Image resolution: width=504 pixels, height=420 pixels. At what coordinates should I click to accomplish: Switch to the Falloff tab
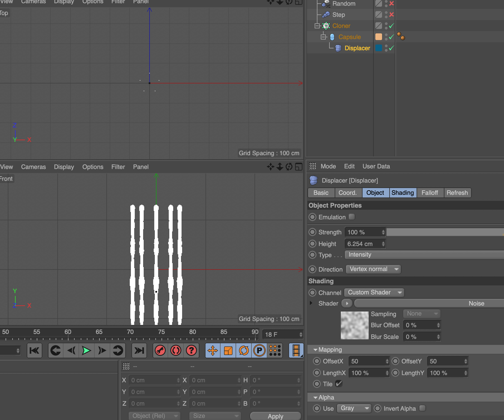click(430, 193)
